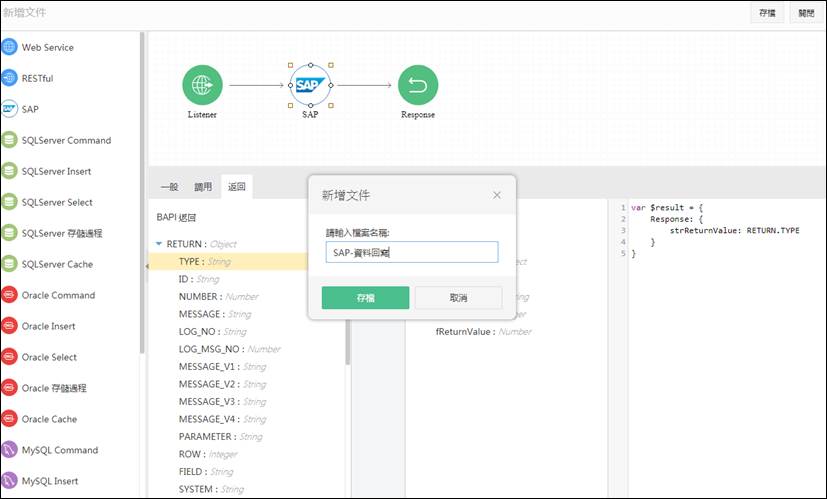Viewport: 827px width, 499px height.
Task: Select the ROW : Integer row
Action: [208, 454]
